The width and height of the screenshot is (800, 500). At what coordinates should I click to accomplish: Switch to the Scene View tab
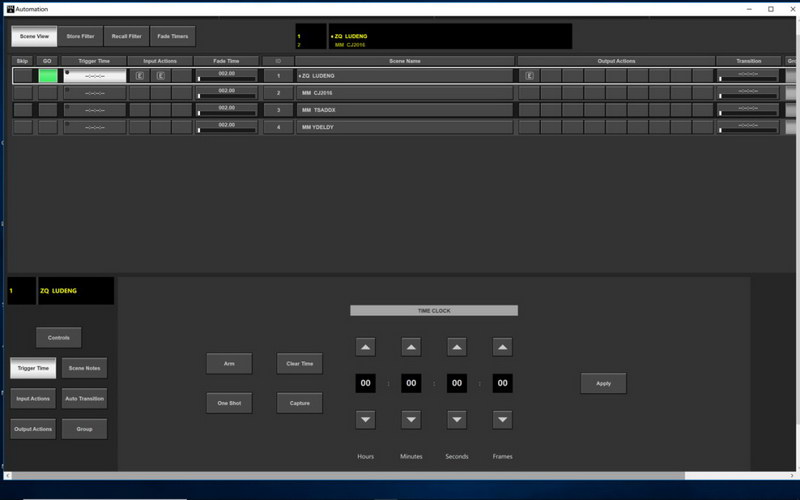point(34,36)
